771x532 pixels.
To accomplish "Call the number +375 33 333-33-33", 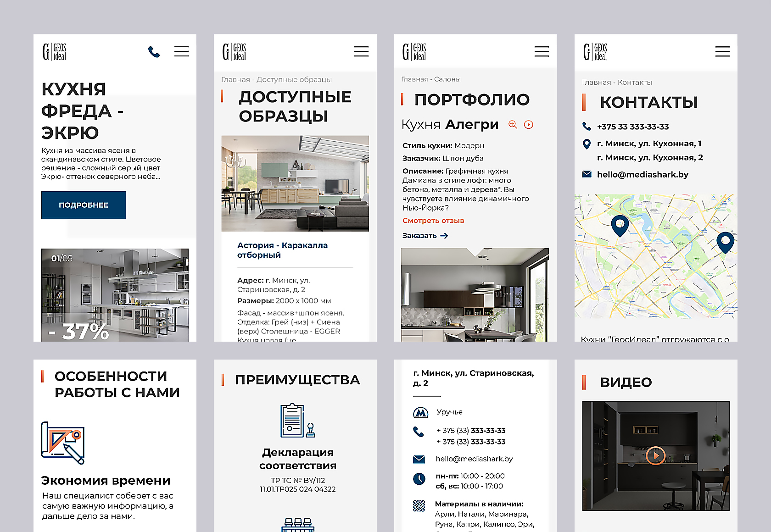I will 632,127.
